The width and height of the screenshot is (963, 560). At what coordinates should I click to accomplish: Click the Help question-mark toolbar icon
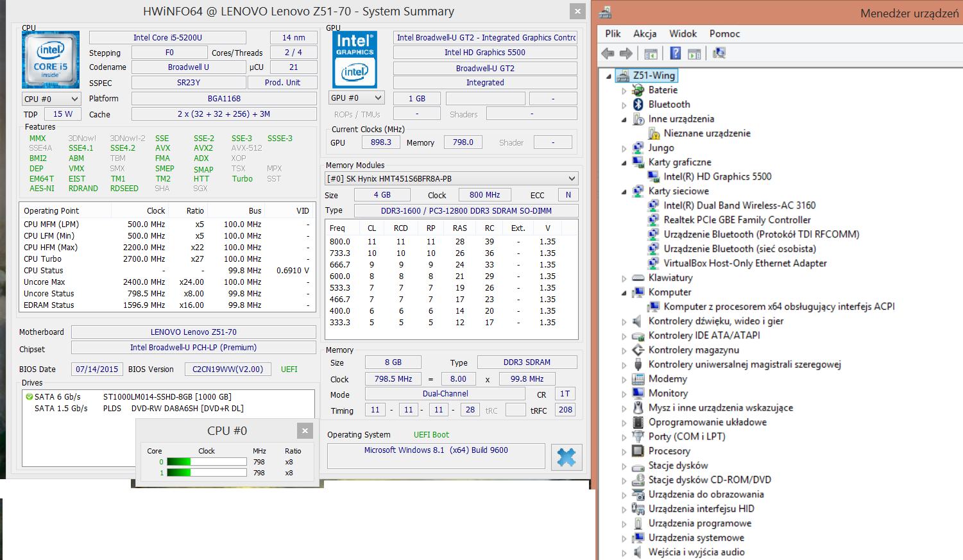click(676, 53)
